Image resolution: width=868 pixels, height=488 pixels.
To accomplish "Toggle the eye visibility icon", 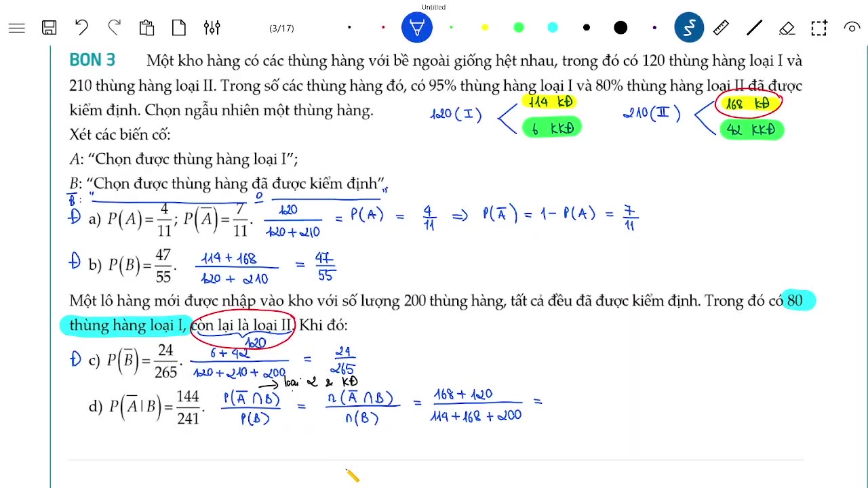I will tap(852, 28).
